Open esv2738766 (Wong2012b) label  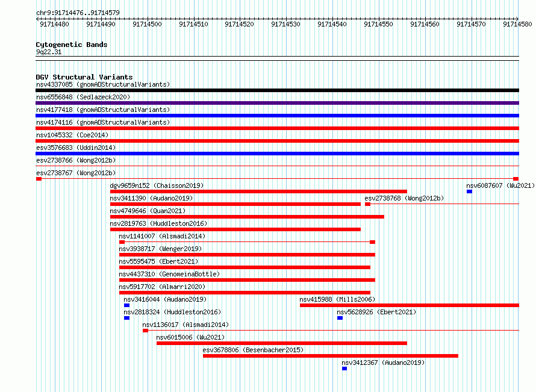[76, 160]
